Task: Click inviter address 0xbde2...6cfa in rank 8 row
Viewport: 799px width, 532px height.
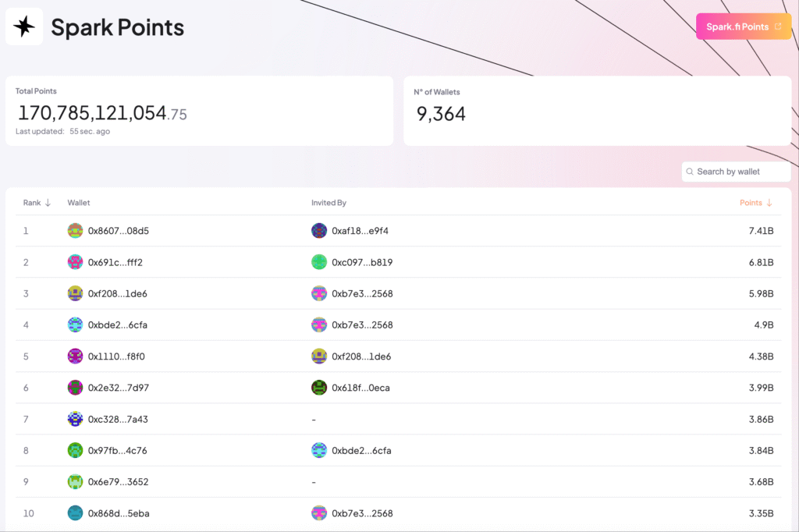Action: click(x=361, y=450)
